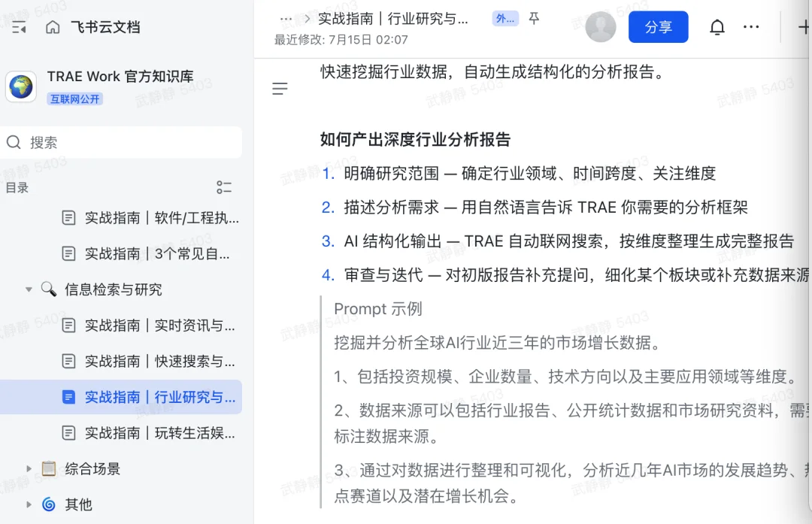Open the user avatar profile

click(x=601, y=26)
